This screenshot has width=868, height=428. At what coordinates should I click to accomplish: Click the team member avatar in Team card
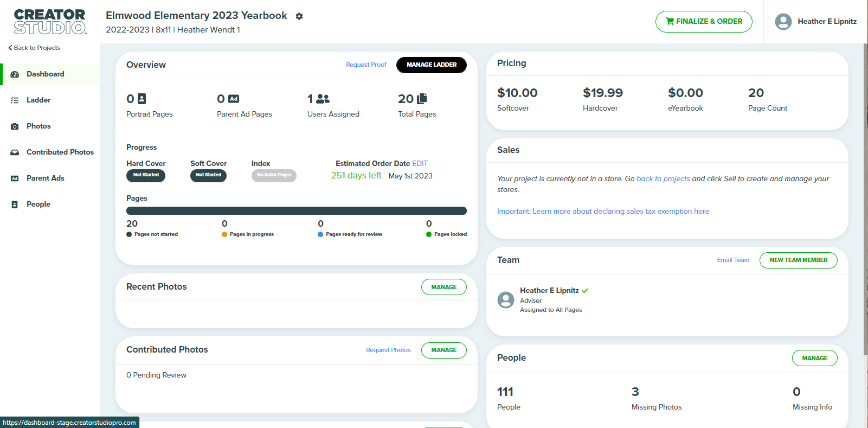tap(506, 300)
